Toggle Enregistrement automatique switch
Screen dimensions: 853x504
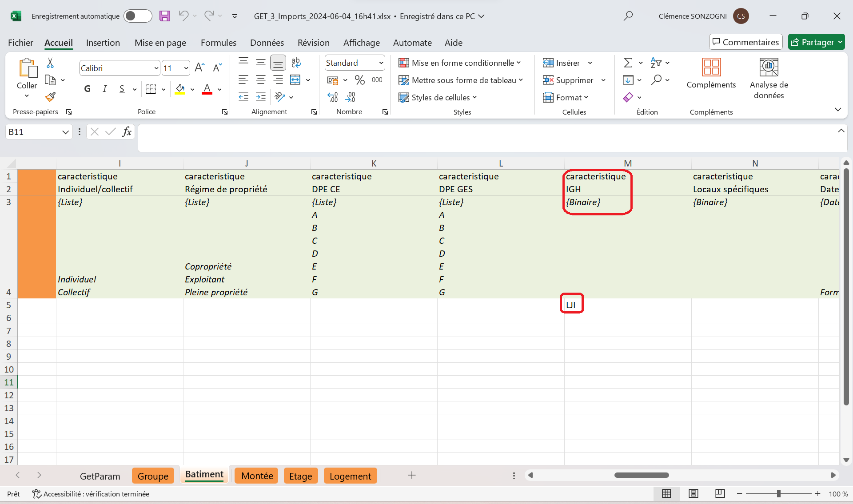coord(137,16)
